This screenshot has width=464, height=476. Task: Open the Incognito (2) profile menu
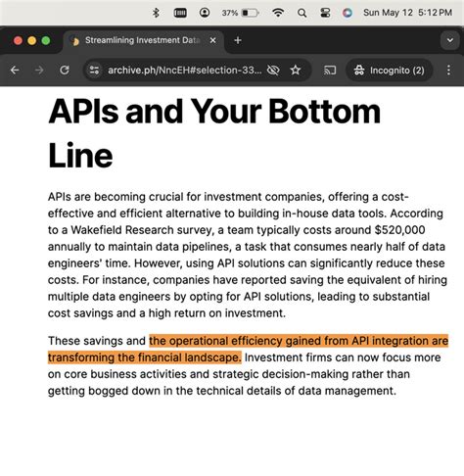(390, 70)
